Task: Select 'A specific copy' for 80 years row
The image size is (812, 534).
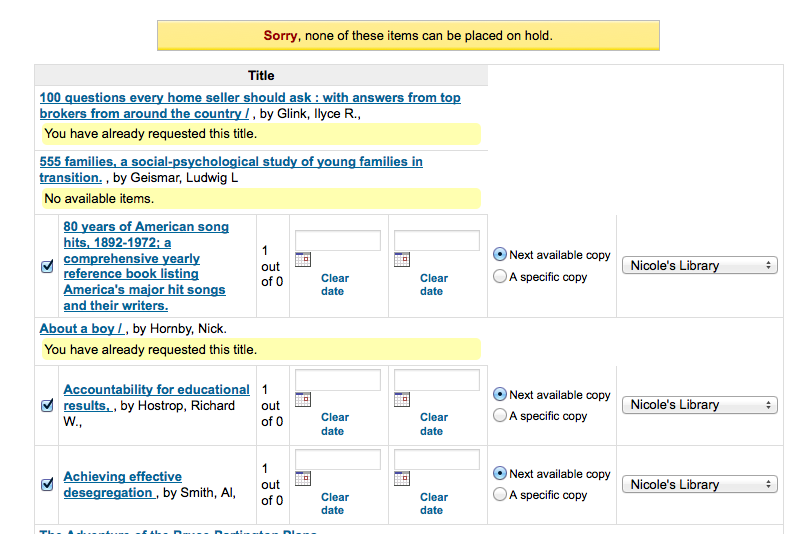Action: coord(500,277)
